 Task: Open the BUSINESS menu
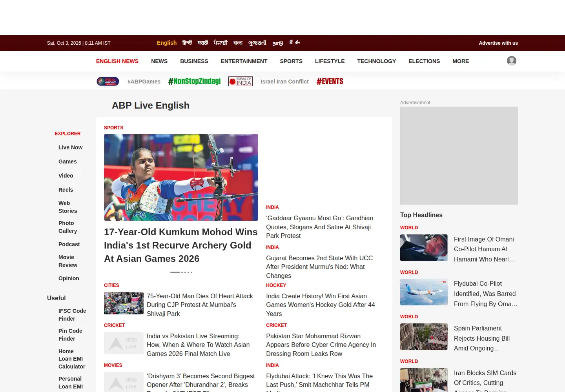click(194, 61)
